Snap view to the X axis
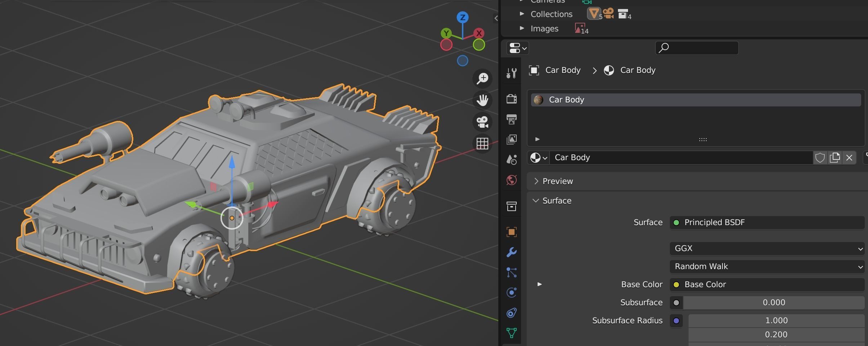This screenshot has width=868, height=346. (x=479, y=34)
